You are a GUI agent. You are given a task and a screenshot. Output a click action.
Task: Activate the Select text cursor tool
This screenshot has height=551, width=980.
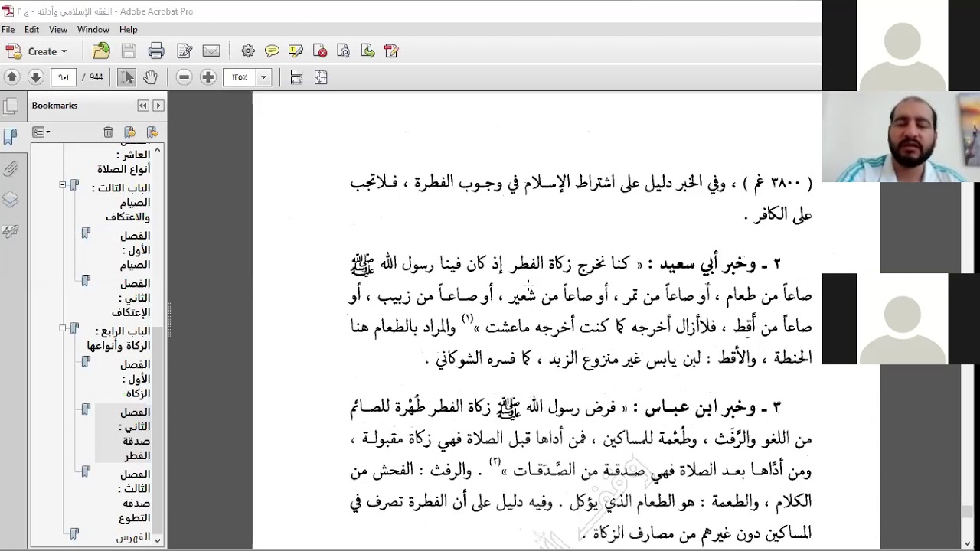[127, 77]
